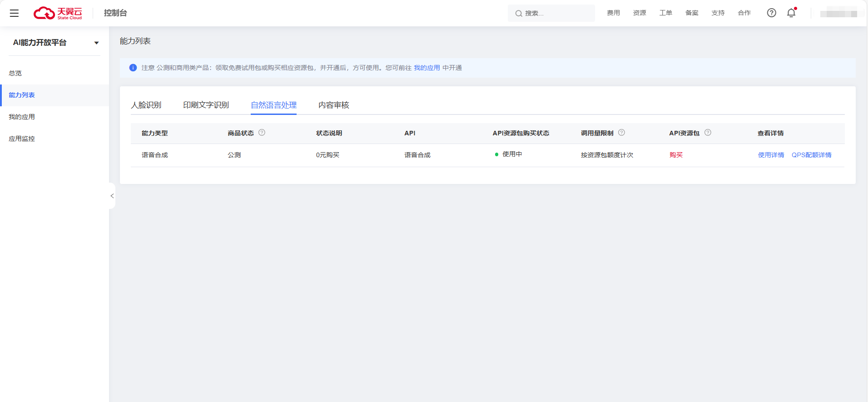868x402 pixels.
Task: Open the 工单 menu
Action: (665, 13)
